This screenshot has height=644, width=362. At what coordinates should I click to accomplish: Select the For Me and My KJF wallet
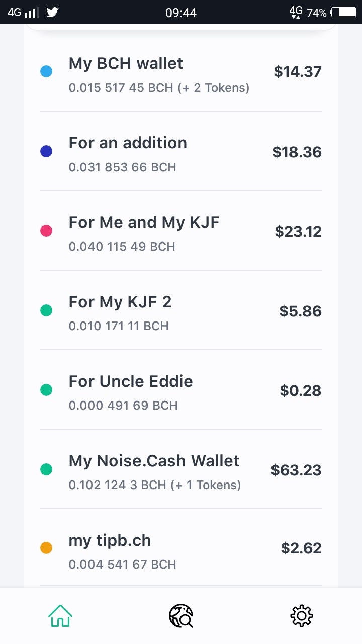[181, 231]
